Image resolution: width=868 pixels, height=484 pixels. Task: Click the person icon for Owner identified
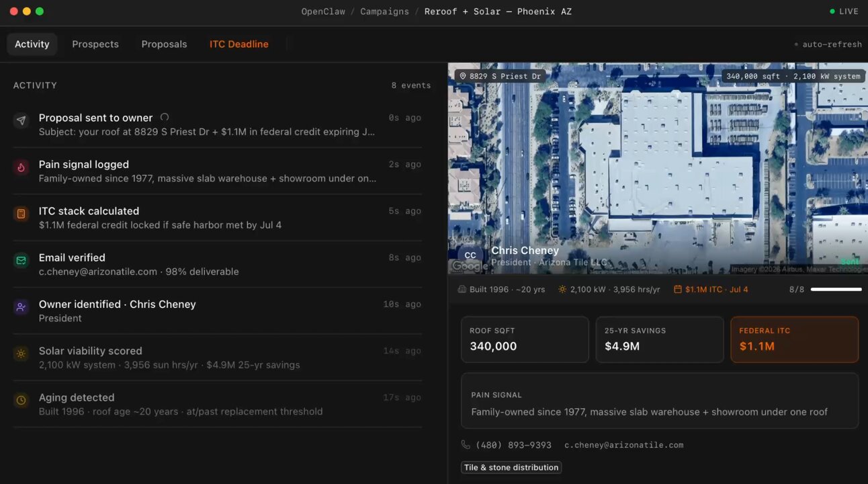pyautogui.click(x=21, y=307)
